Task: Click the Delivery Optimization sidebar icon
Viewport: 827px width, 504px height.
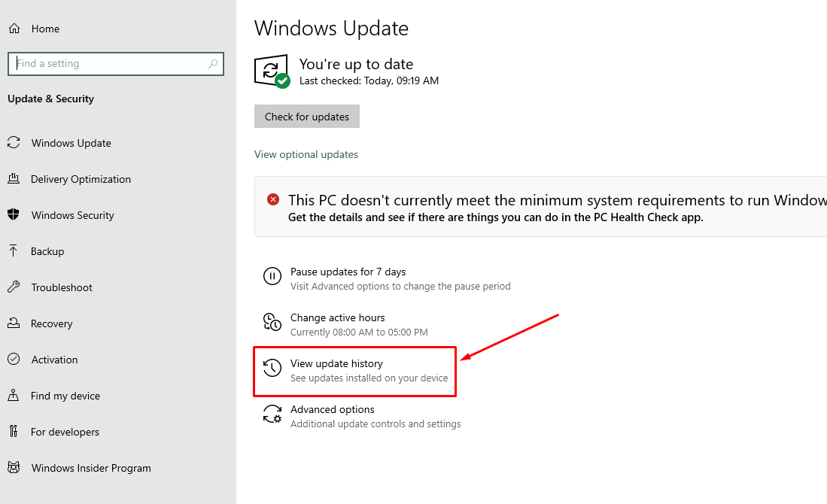Action: pyautogui.click(x=14, y=179)
